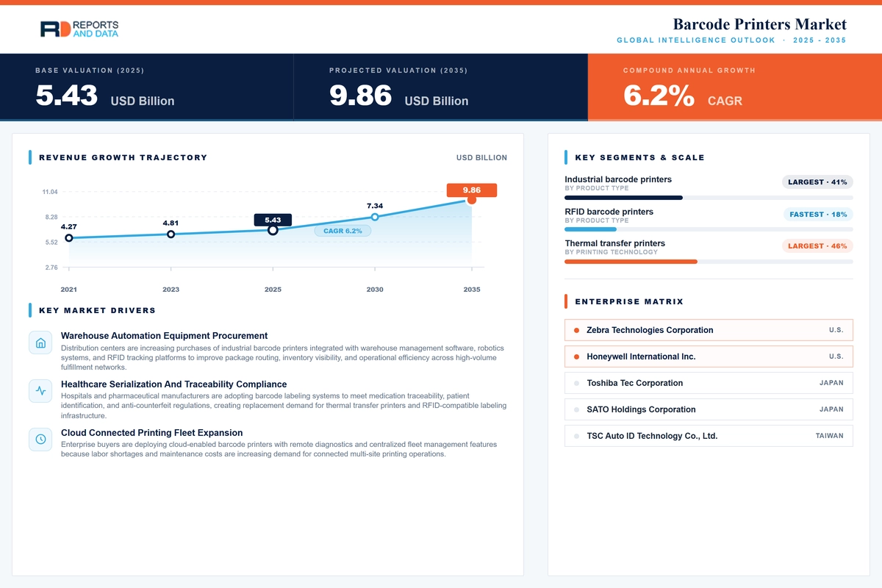Click the clock icon beside Cloud Connected Printing
Screen dimensions: 882x588
[40, 439]
